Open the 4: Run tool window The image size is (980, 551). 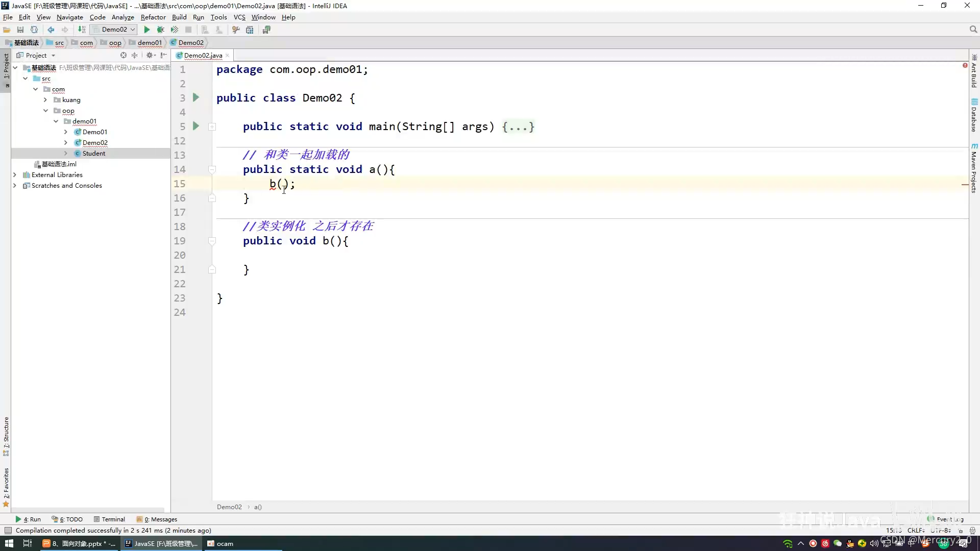click(28, 519)
